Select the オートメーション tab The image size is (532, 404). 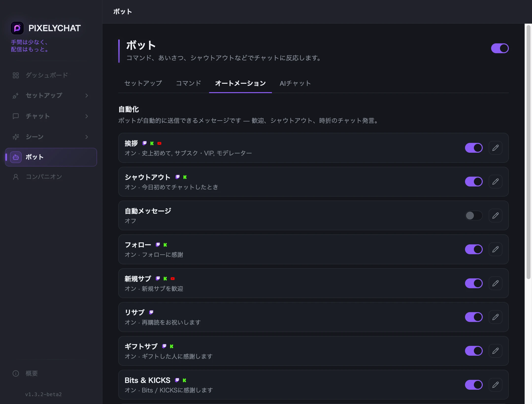(240, 83)
